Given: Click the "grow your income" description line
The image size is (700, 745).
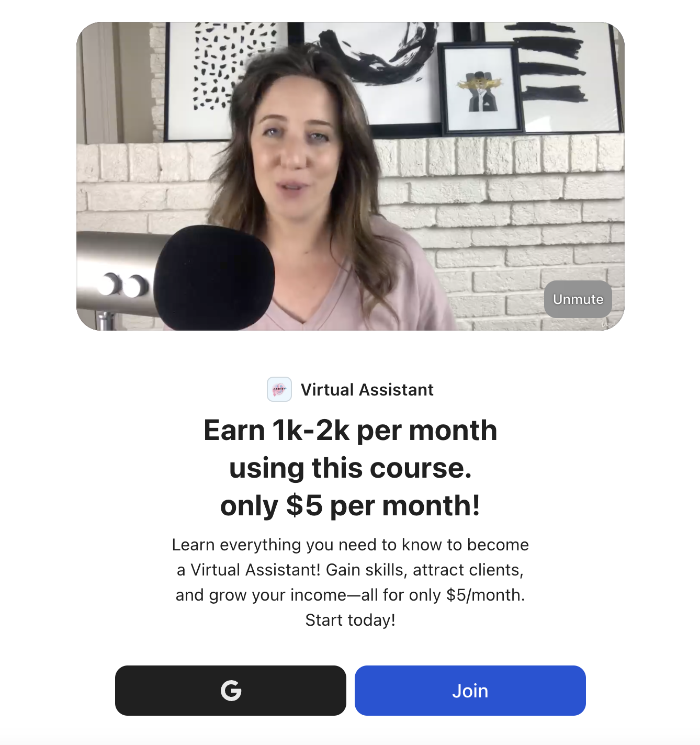Looking at the screenshot, I should tap(351, 595).
